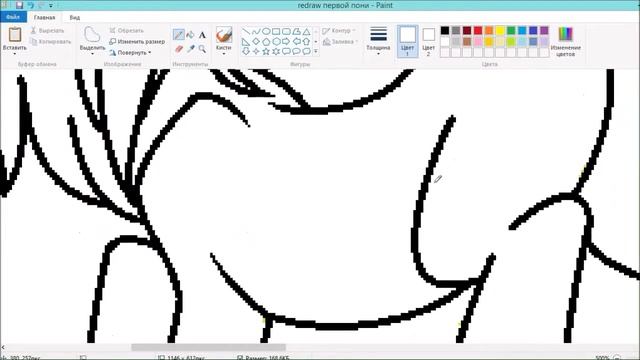Click the Save icon in the quick access toolbar
Image resolution: width=640 pixels, height=360 pixels.
[19, 5]
